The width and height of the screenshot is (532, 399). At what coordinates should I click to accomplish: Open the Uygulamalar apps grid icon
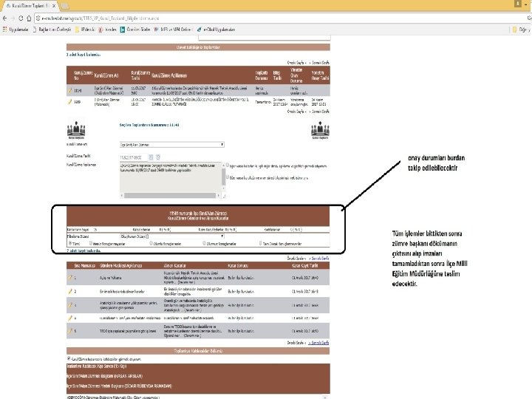(x=4, y=30)
